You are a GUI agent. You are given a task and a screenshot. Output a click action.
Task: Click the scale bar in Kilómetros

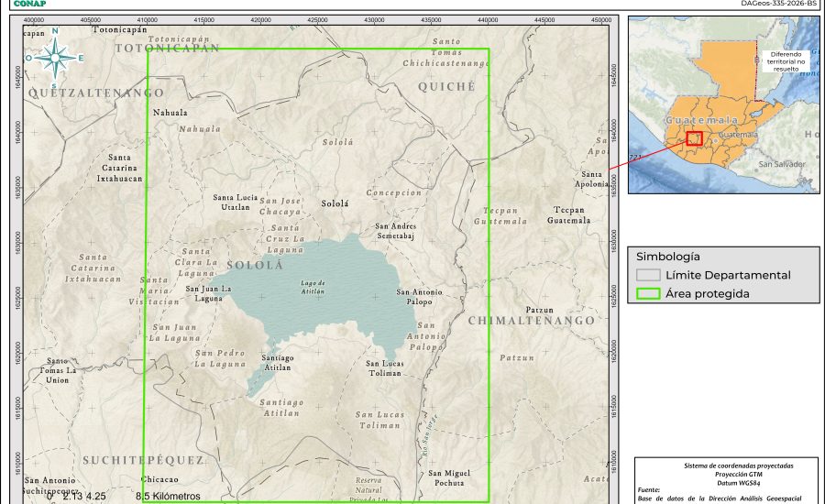[110, 496]
